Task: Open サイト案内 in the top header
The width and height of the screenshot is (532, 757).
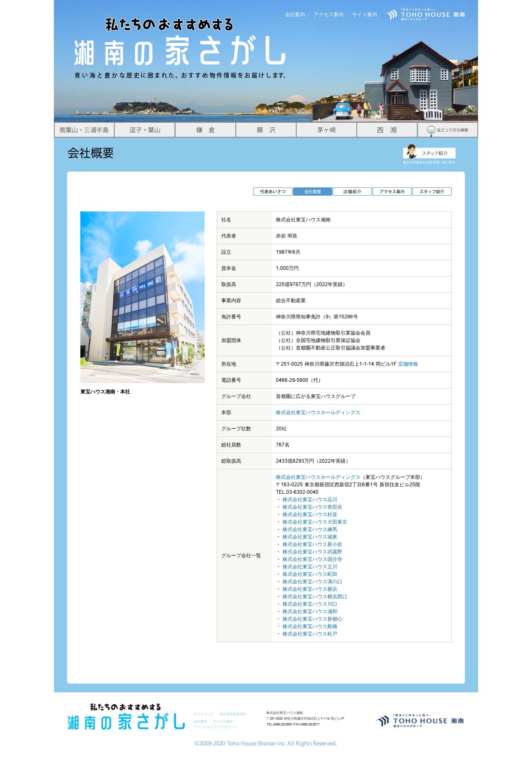Action: tap(365, 15)
